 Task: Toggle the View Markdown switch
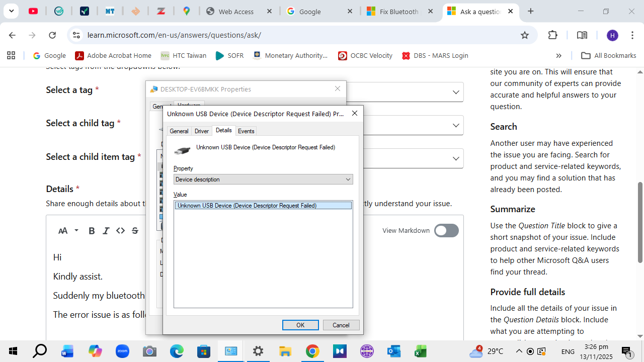[446, 231]
